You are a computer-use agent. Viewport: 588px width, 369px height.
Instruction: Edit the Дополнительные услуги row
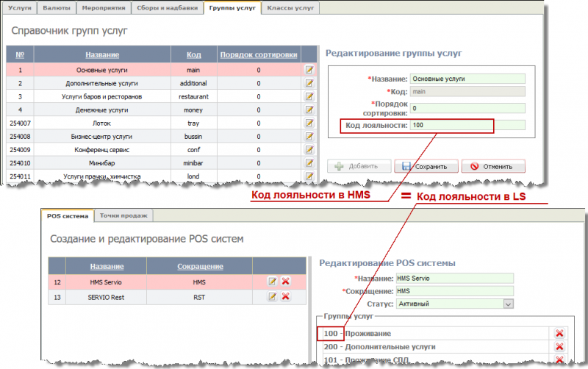tap(309, 83)
